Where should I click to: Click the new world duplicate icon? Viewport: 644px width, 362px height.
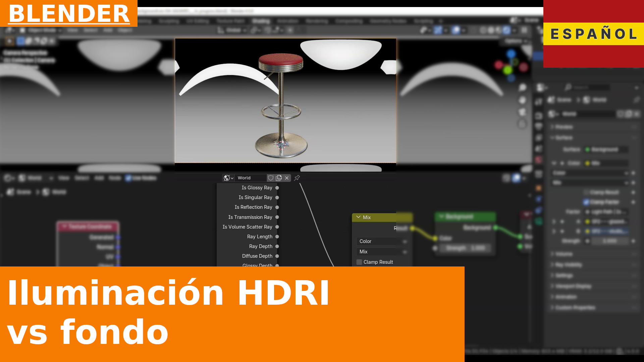pos(279,178)
